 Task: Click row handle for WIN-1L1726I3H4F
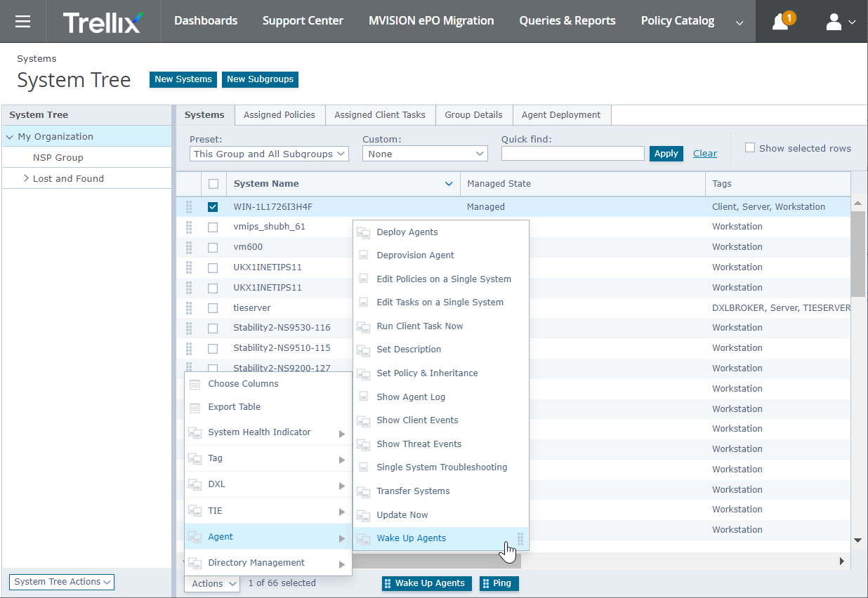pyautogui.click(x=189, y=207)
